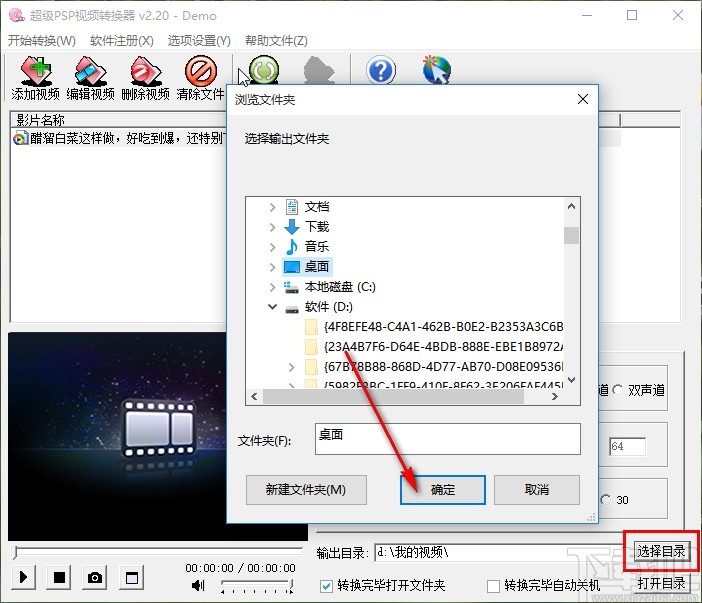702x603 pixels.
Task: Take a snapshot with the camera button
Action: pos(94,577)
